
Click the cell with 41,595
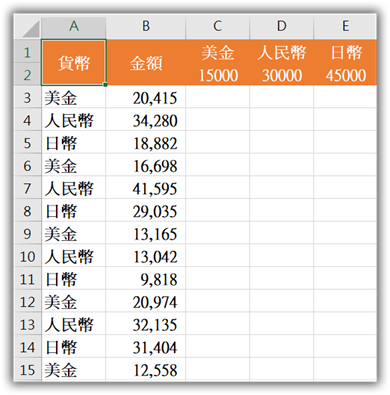pyautogui.click(x=146, y=188)
